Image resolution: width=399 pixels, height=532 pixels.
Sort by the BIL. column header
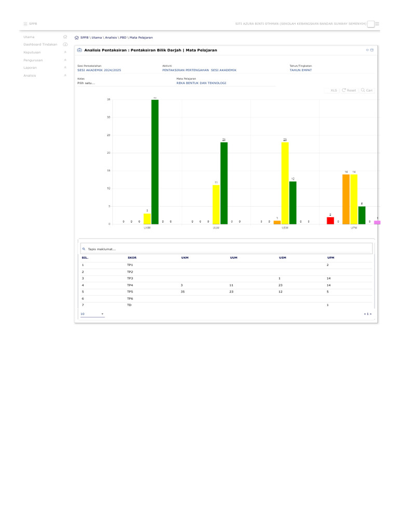(x=85, y=258)
